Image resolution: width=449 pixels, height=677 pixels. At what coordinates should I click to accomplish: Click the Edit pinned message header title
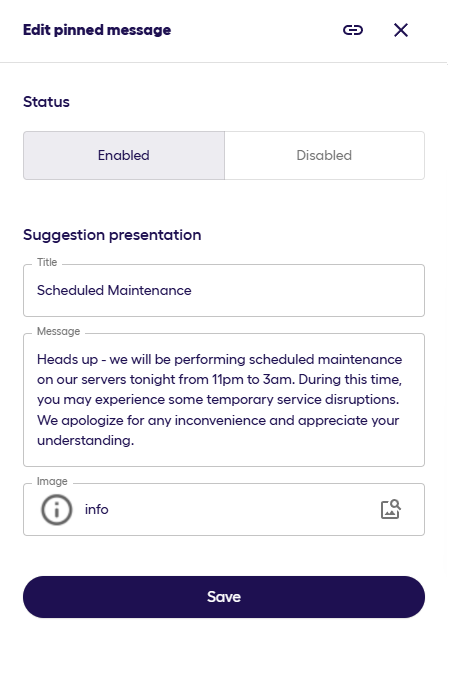pyautogui.click(x=97, y=30)
